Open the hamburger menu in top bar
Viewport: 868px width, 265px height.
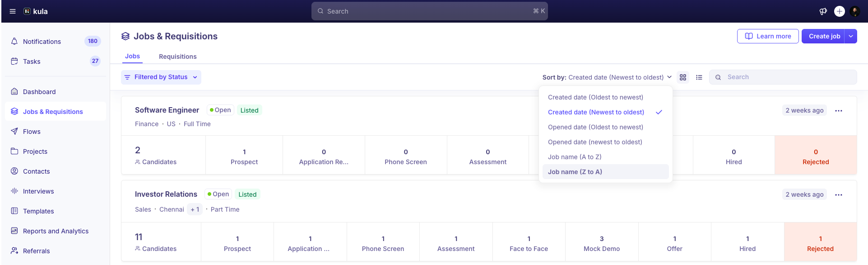pyautogui.click(x=13, y=11)
